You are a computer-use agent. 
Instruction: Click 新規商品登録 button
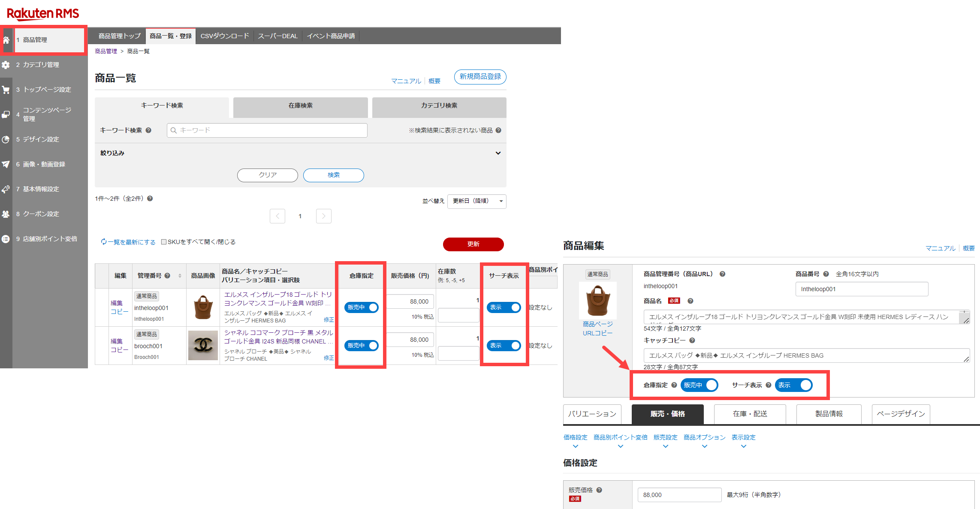pos(480,77)
